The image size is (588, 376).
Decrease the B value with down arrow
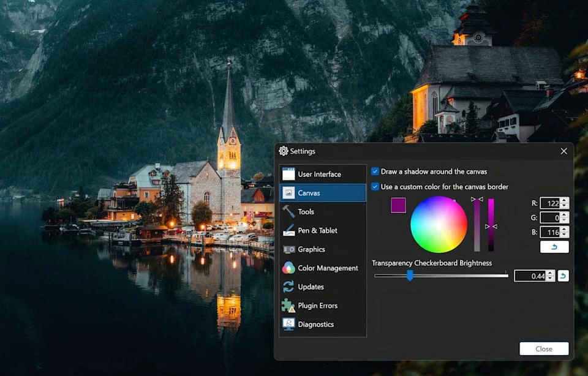[564, 235]
